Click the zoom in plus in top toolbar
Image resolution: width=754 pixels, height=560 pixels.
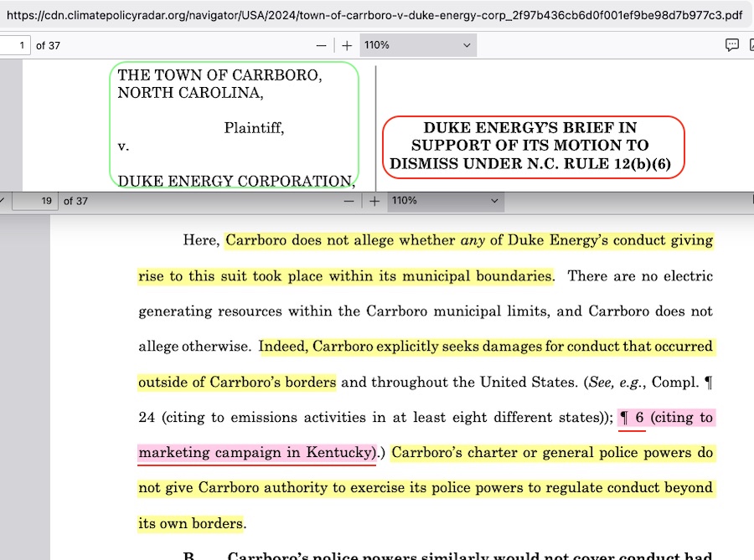347,45
